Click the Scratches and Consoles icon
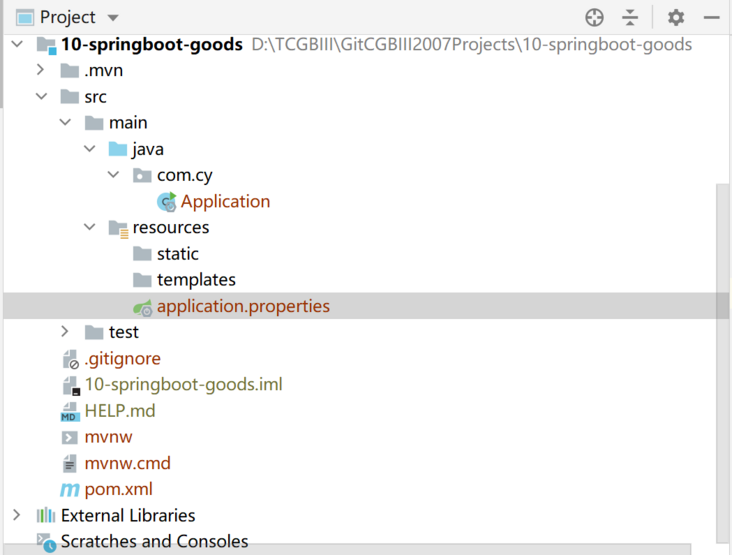This screenshot has height=555, width=732. tap(46, 543)
